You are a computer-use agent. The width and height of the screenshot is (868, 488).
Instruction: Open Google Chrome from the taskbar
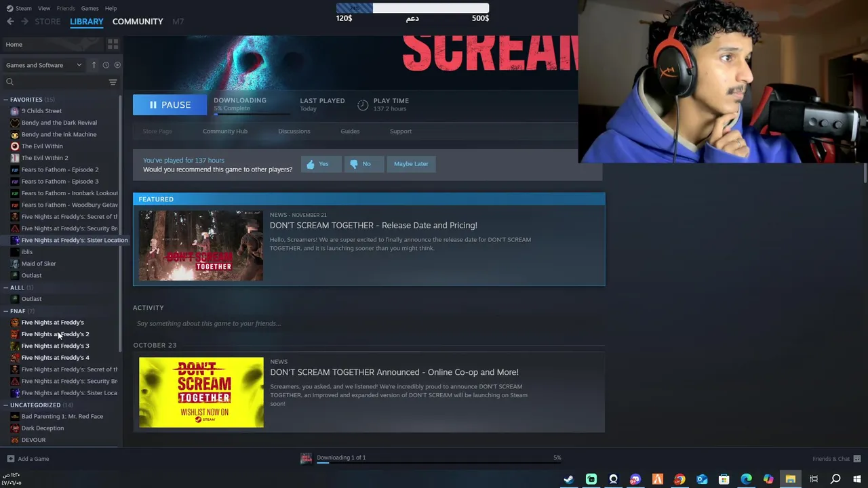pos(679,479)
